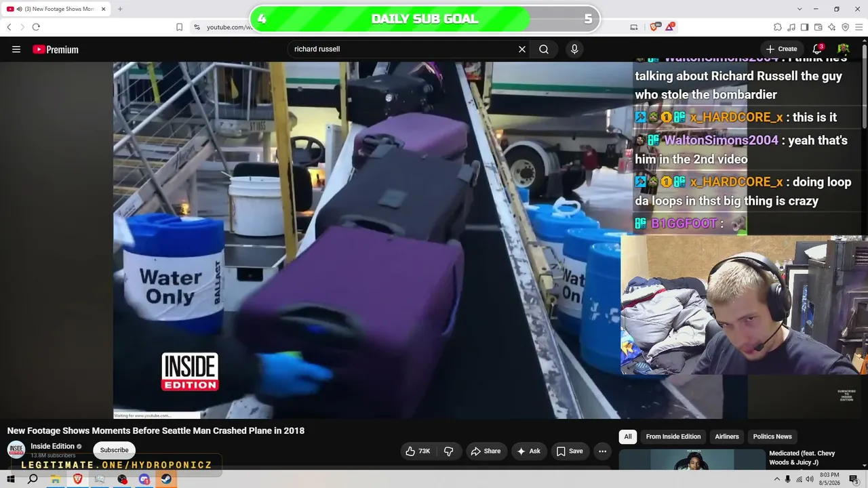Go back in the browser
This screenshot has height=488, width=868.
pyautogui.click(x=9, y=27)
